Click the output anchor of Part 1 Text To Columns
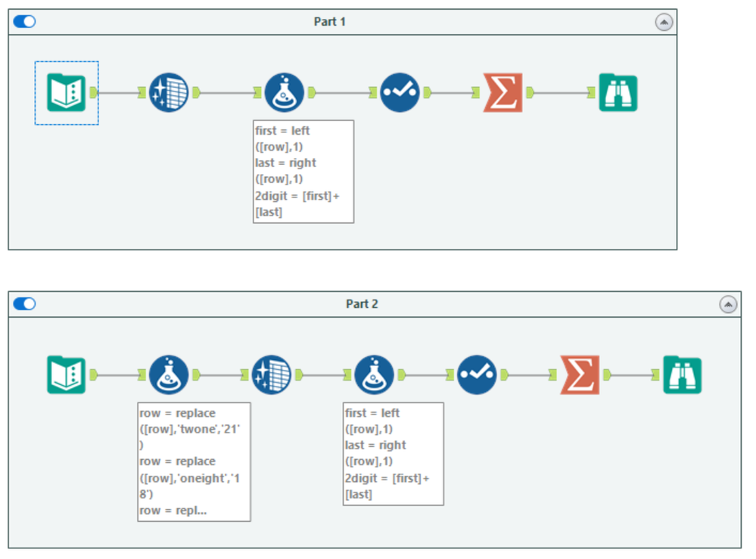The height and width of the screenshot is (559, 756). coord(196,92)
